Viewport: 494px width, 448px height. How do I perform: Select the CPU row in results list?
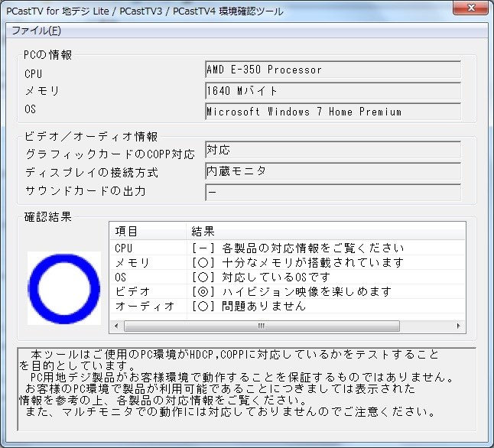(x=288, y=248)
